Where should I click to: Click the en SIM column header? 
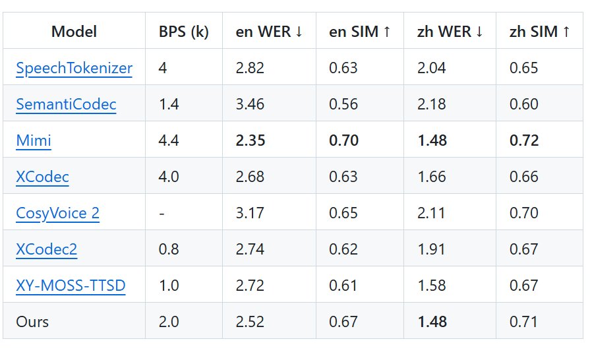[x=360, y=32]
